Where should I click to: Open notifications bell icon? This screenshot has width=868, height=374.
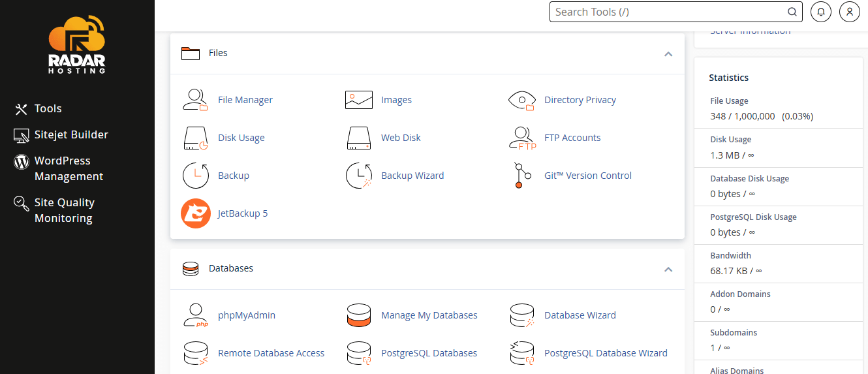[x=821, y=12]
